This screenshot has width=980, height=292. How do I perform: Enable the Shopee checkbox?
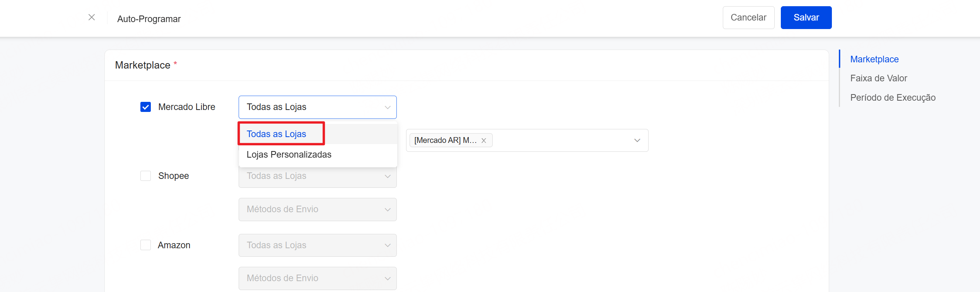[145, 176]
